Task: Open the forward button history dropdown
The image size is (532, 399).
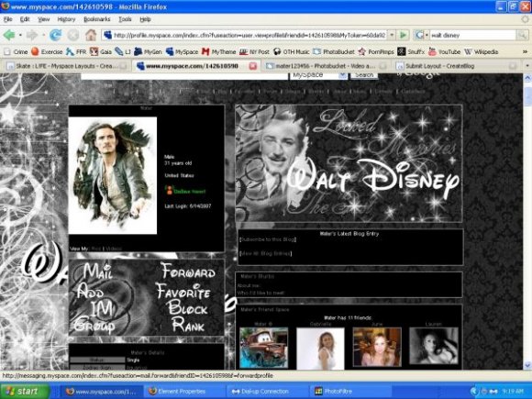Action: click(x=43, y=35)
